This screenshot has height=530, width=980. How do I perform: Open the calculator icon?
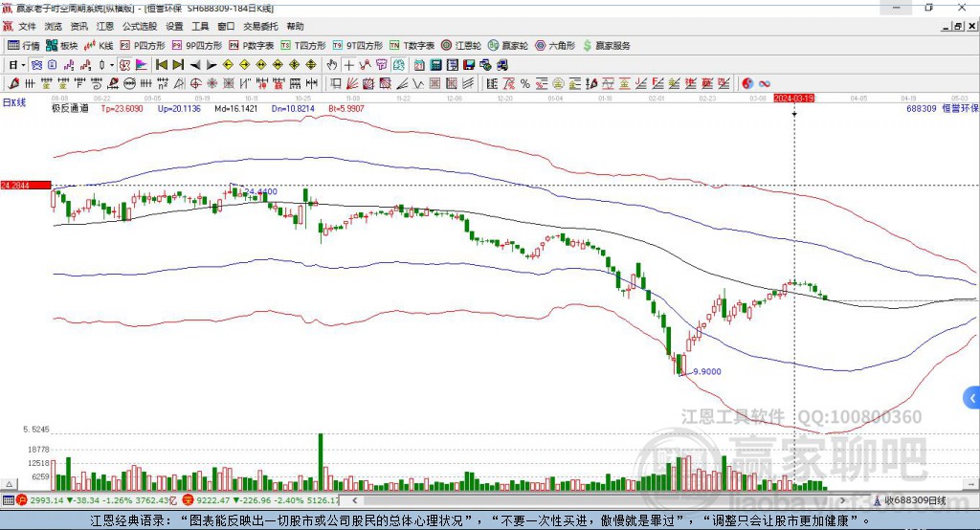point(436,65)
